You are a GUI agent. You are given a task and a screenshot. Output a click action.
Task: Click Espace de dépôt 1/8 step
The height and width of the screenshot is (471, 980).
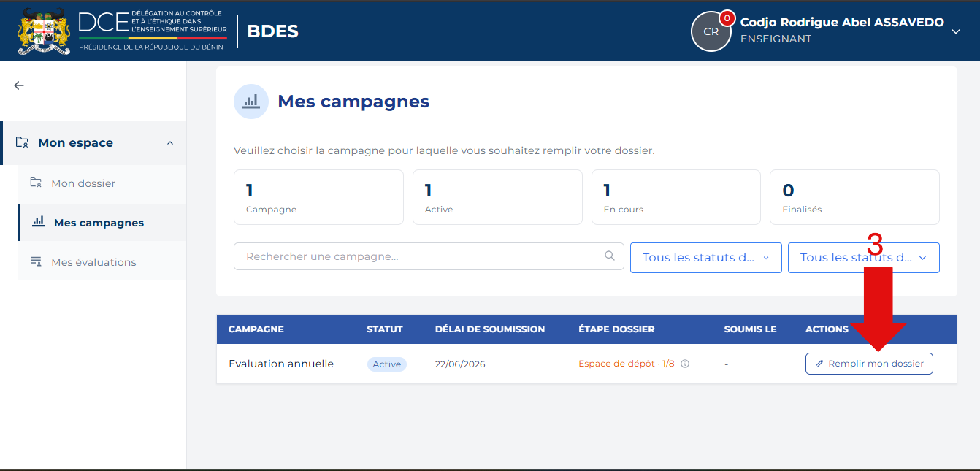point(627,364)
